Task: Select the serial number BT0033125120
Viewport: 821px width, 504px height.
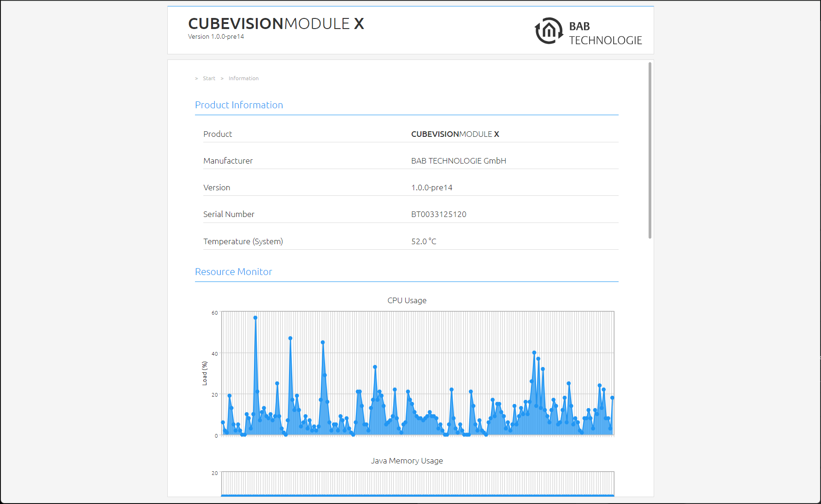Action: coord(439,214)
